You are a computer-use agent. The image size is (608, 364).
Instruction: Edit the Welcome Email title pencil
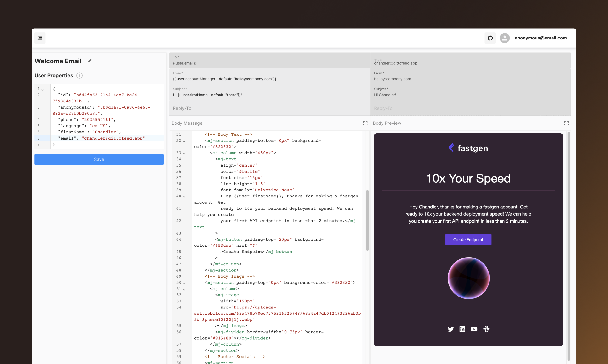click(90, 61)
